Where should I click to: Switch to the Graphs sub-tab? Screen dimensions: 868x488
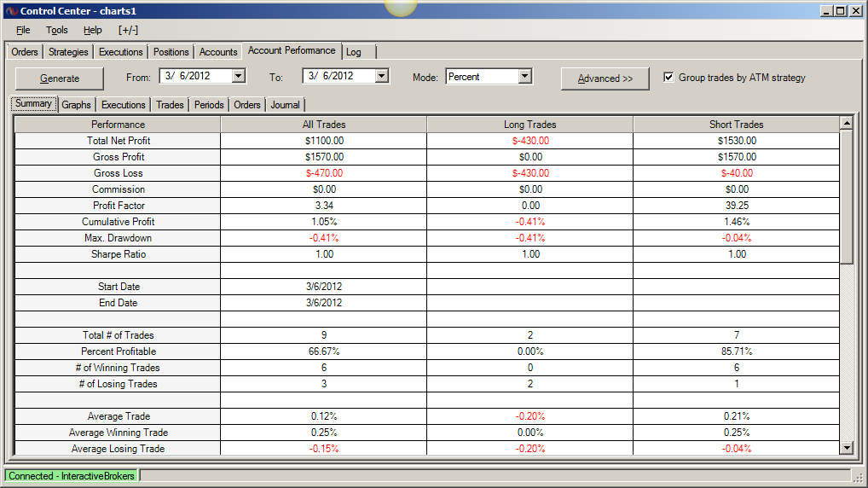pyautogui.click(x=77, y=105)
